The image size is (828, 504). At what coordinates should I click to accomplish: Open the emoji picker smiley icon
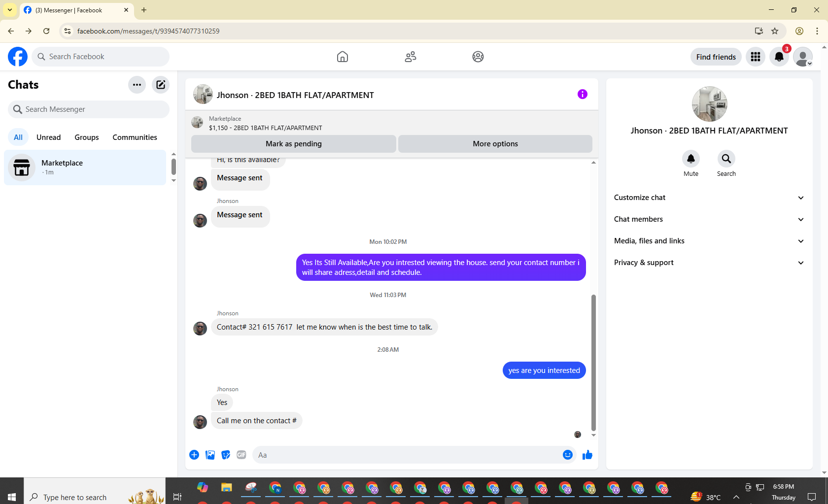(x=568, y=455)
